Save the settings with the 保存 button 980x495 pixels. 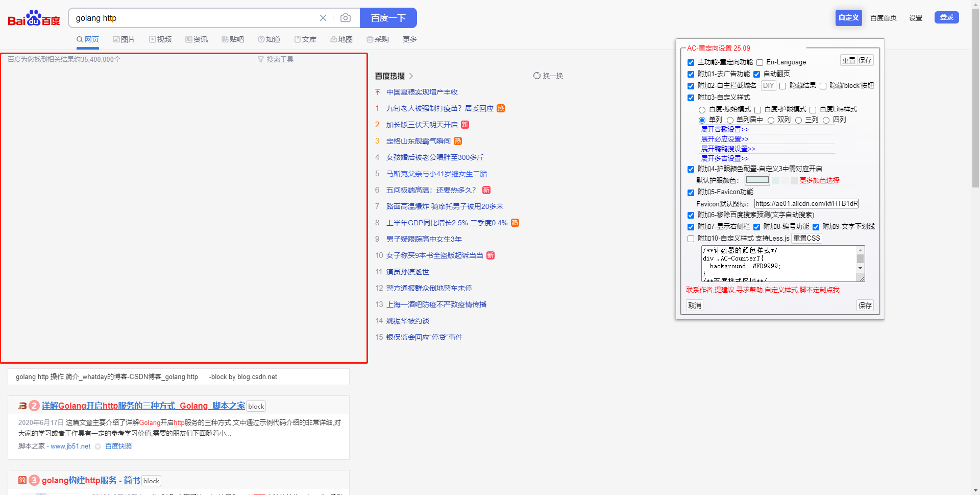[865, 305]
